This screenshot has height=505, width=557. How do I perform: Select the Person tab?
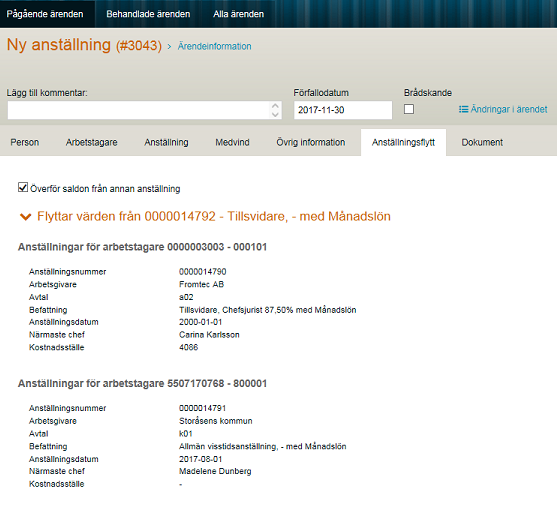click(x=25, y=142)
